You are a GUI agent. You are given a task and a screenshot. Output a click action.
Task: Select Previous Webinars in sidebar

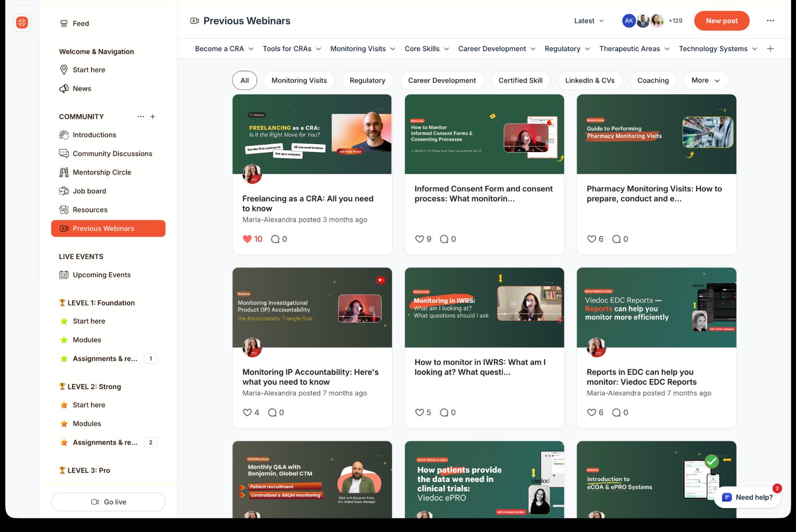[x=108, y=228]
